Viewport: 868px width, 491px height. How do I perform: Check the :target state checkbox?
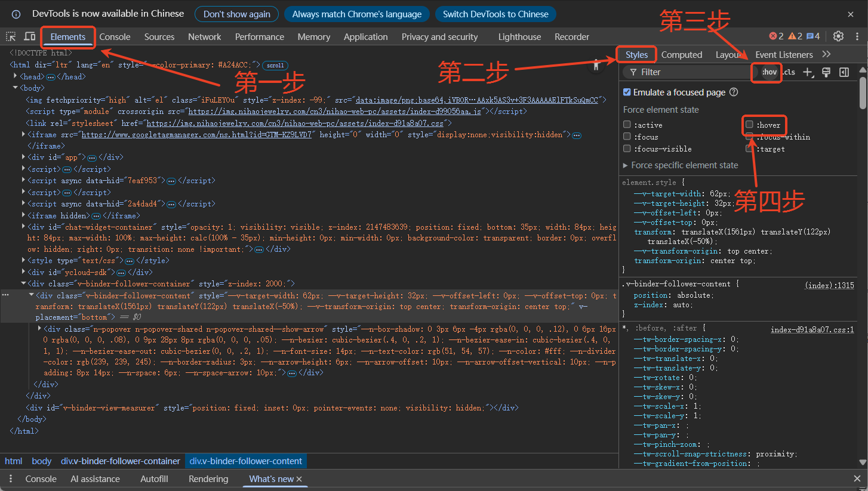tap(749, 149)
